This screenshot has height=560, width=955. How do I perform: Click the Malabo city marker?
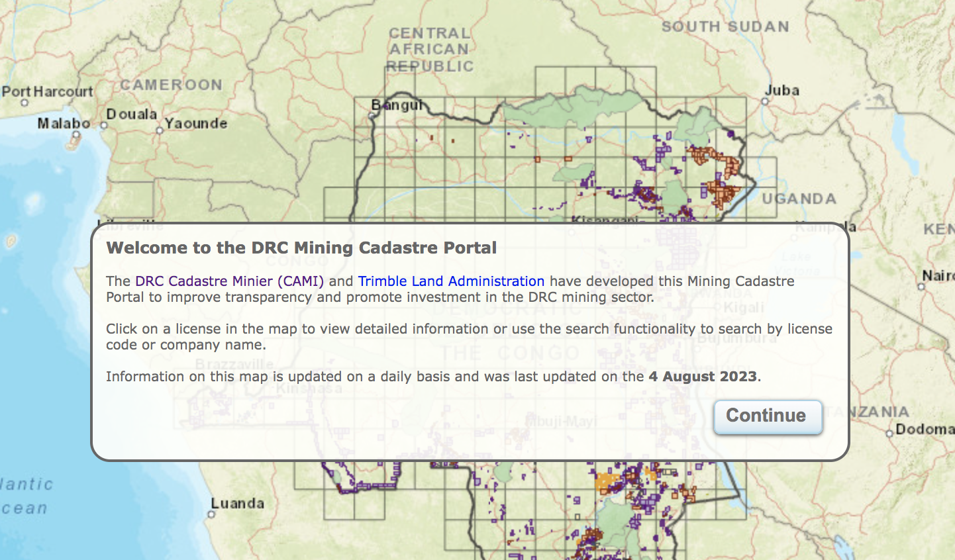tap(76, 134)
